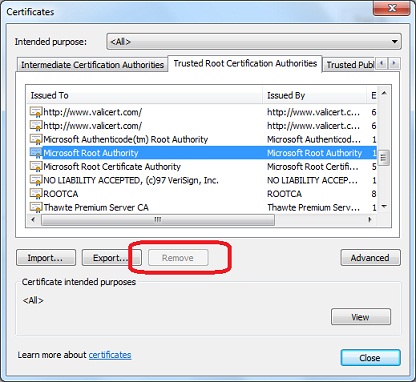Click Issued By cell 'Microsoft Root Certifi...'
This screenshot has height=382, width=416.
[x=313, y=167]
